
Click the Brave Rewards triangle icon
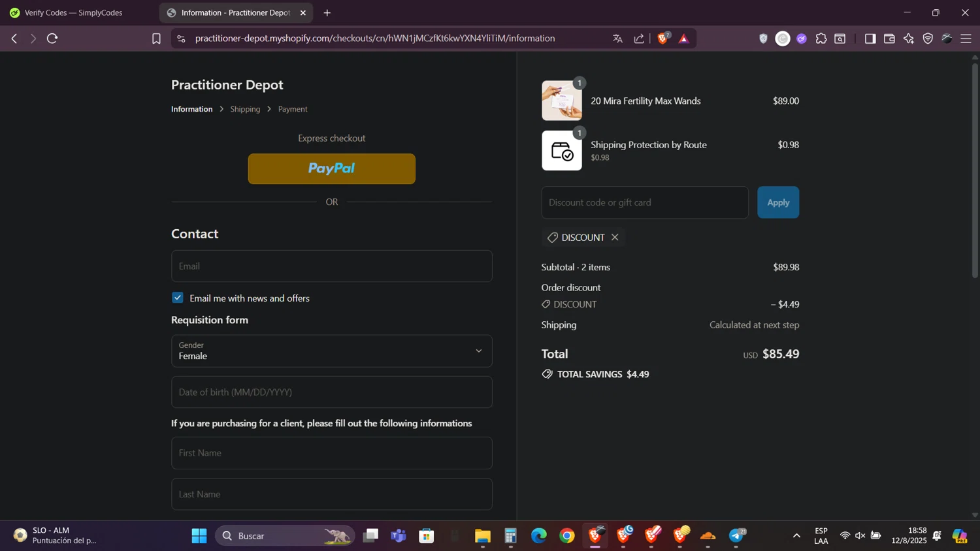[684, 39]
